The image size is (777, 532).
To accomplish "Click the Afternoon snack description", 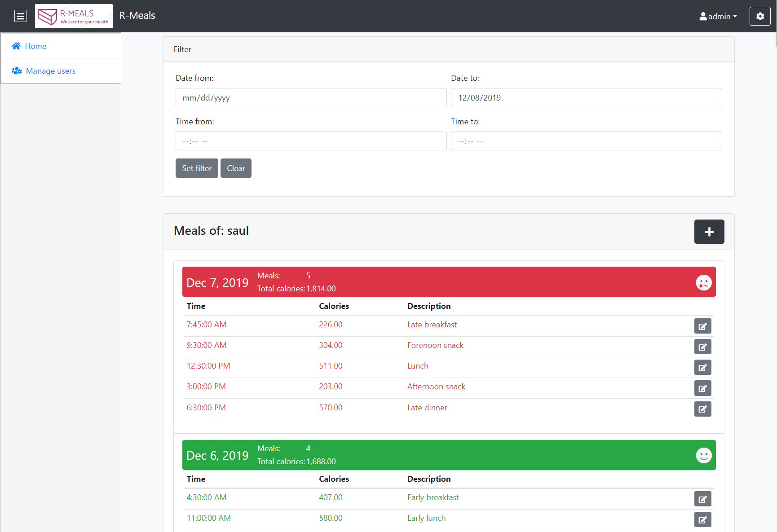I will pos(436,387).
